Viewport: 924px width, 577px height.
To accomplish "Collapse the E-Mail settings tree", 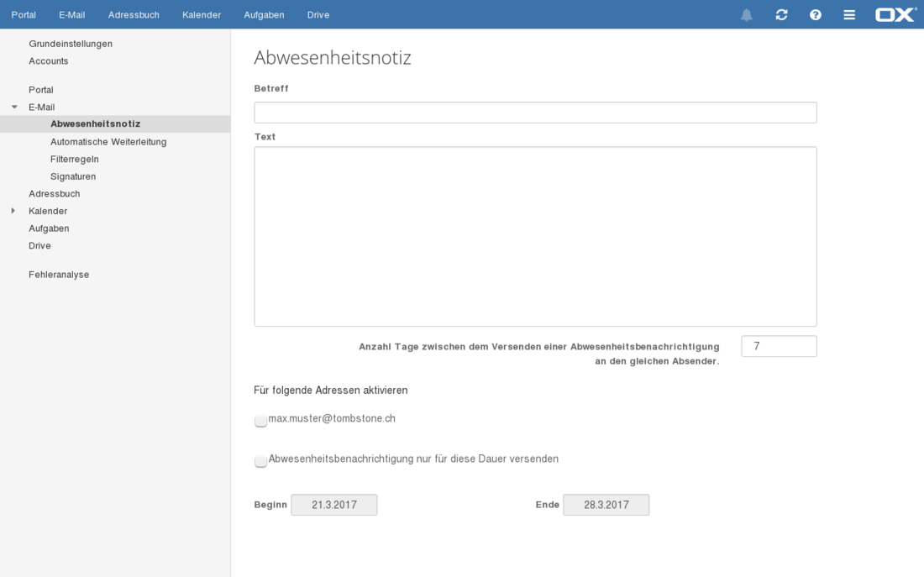I will [14, 108].
